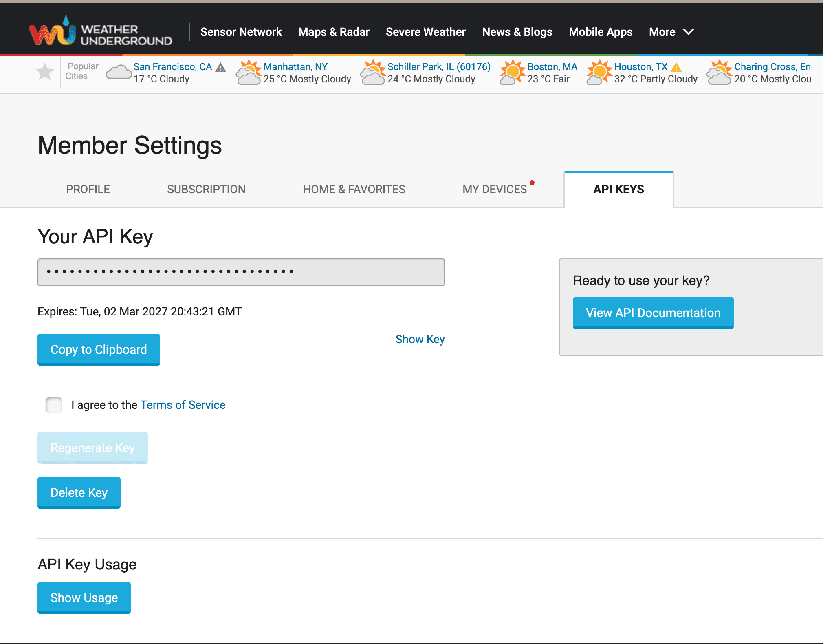Viewport: 823px width, 644px height.
Task: Click the masked API key field
Action: point(241,272)
